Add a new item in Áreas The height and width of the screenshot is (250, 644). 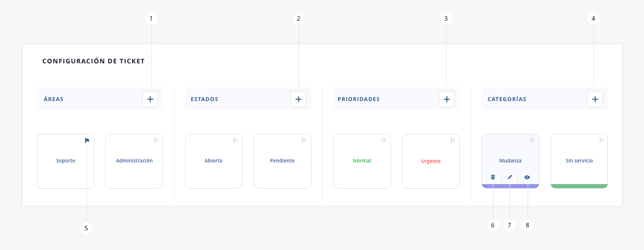150,99
